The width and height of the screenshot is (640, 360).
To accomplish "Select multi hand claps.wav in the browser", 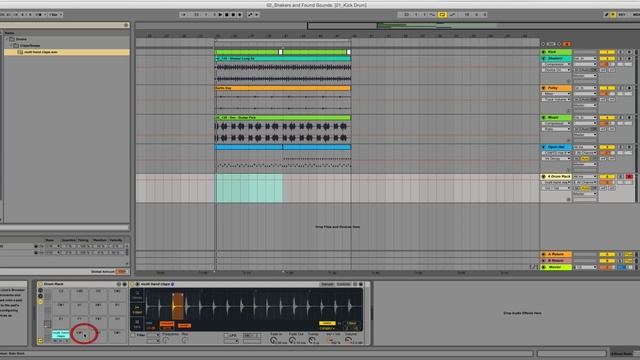I will [67, 52].
